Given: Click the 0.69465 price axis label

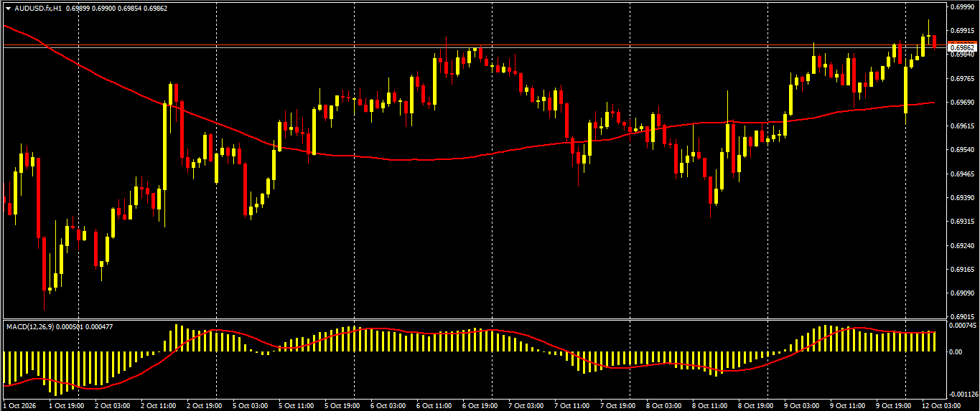Looking at the screenshot, I should pyautogui.click(x=961, y=174).
